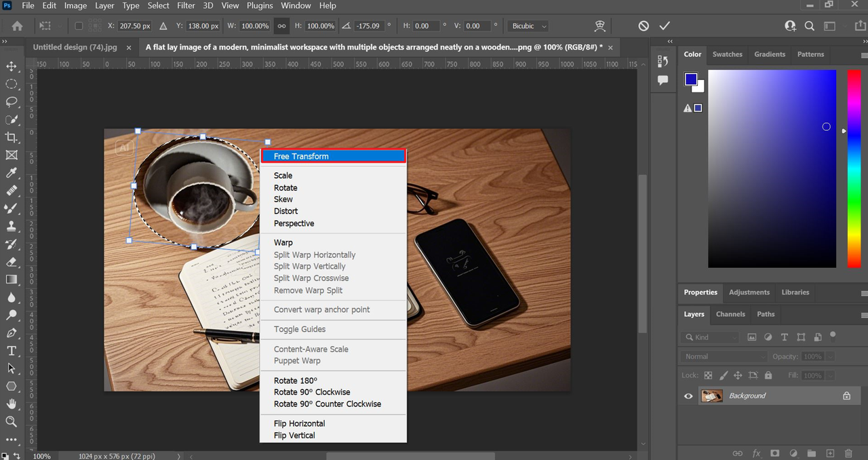Commit the transform with the checkmark icon
Screen dimensions: 868x460
(665, 26)
